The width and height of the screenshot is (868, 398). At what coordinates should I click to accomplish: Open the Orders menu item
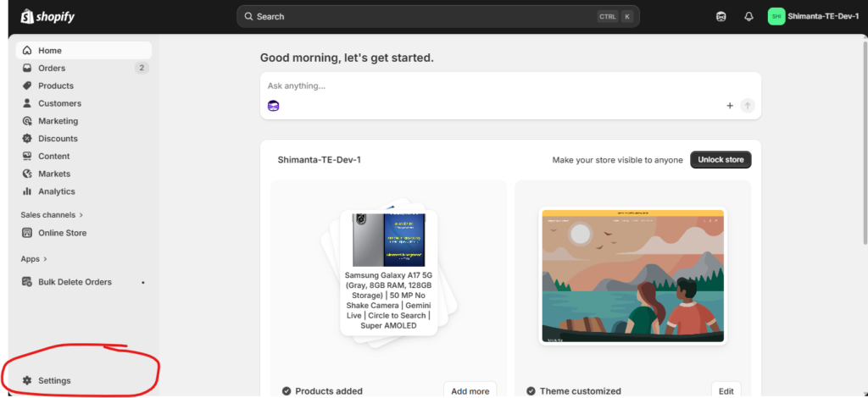(52, 68)
